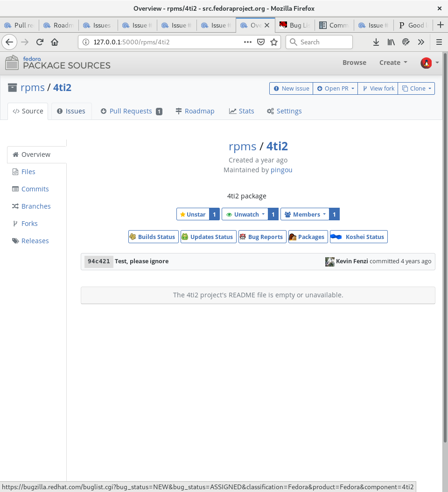Go back with the browser back arrow
The width and height of the screenshot is (448, 492).
9,42
